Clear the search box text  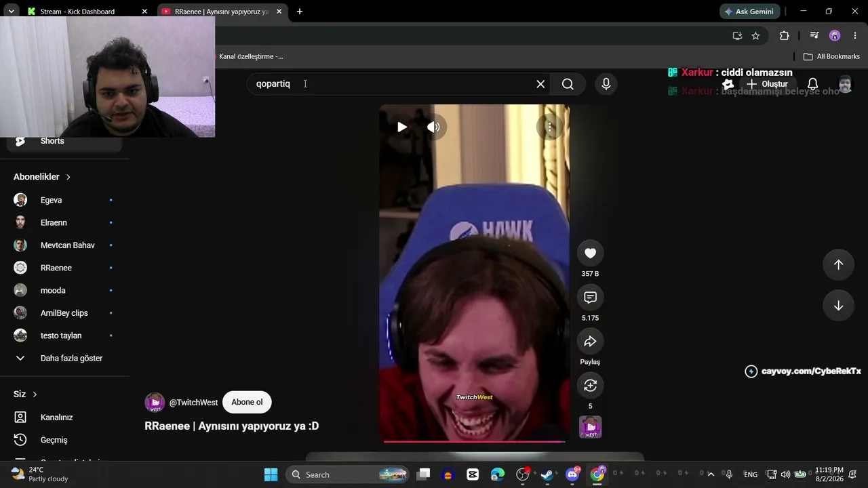(x=540, y=84)
